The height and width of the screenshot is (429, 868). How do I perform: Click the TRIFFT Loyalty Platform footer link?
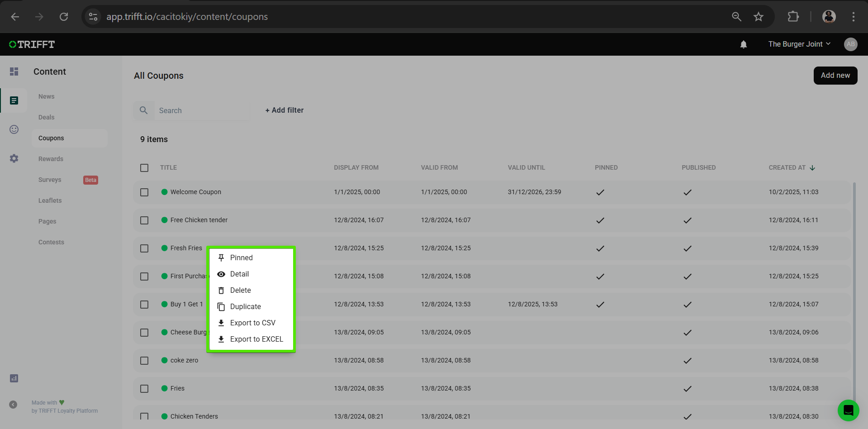[x=68, y=411]
